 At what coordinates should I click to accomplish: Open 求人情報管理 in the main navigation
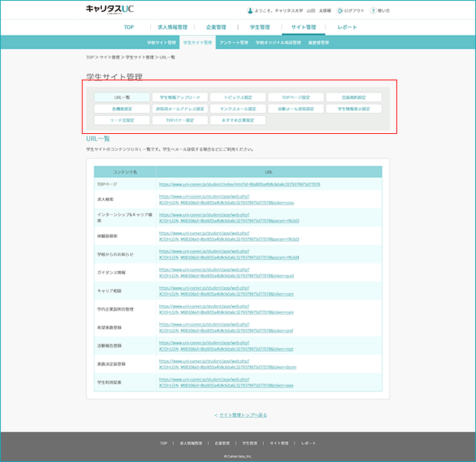point(173,28)
